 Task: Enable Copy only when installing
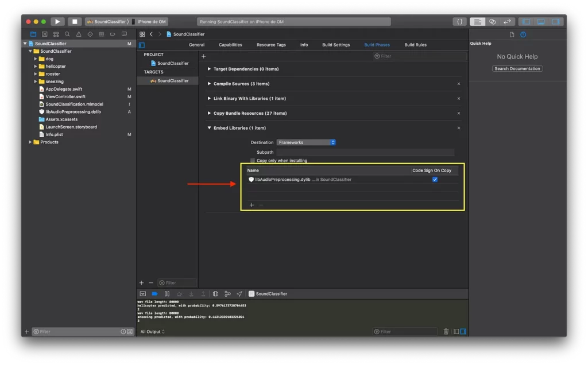click(253, 160)
